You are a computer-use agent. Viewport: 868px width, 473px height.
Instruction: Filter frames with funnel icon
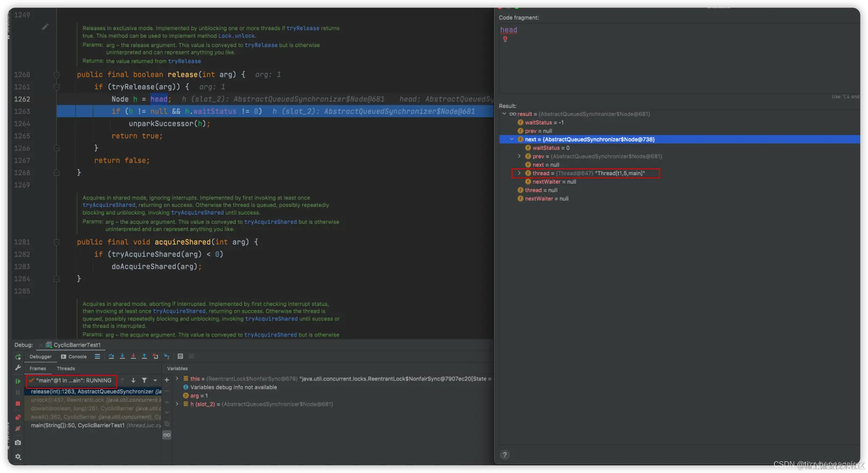coord(144,380)
